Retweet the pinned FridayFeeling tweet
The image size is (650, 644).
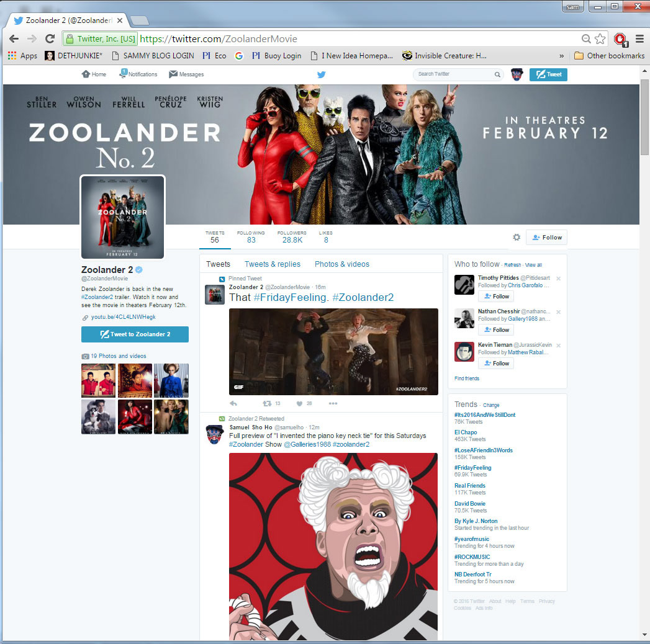tap(268, 403)
